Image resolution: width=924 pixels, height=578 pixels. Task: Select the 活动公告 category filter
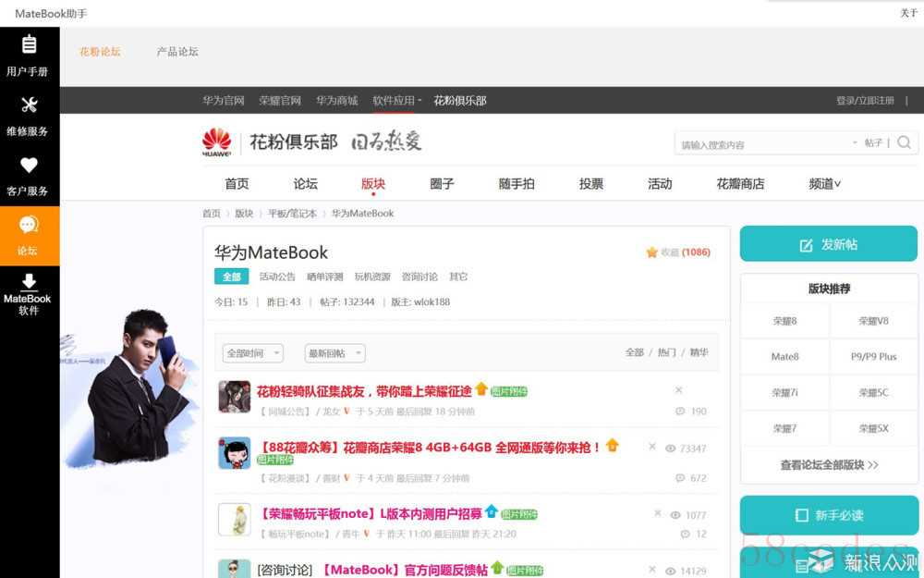(x=277, y=277)
